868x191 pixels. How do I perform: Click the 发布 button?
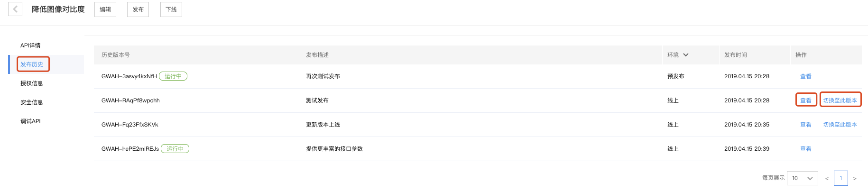[138, 9]
